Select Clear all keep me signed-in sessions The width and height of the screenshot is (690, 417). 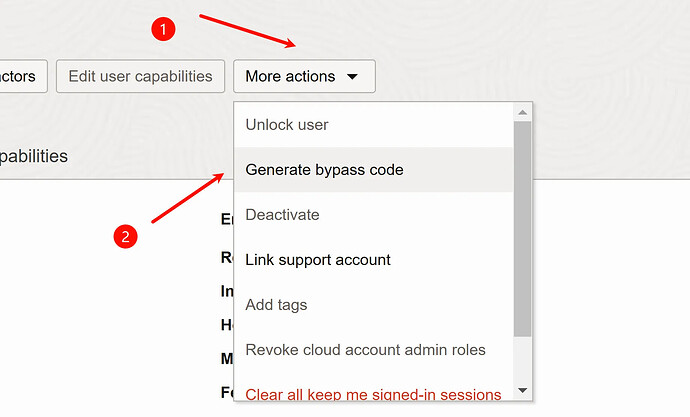(x=374, y=392)
